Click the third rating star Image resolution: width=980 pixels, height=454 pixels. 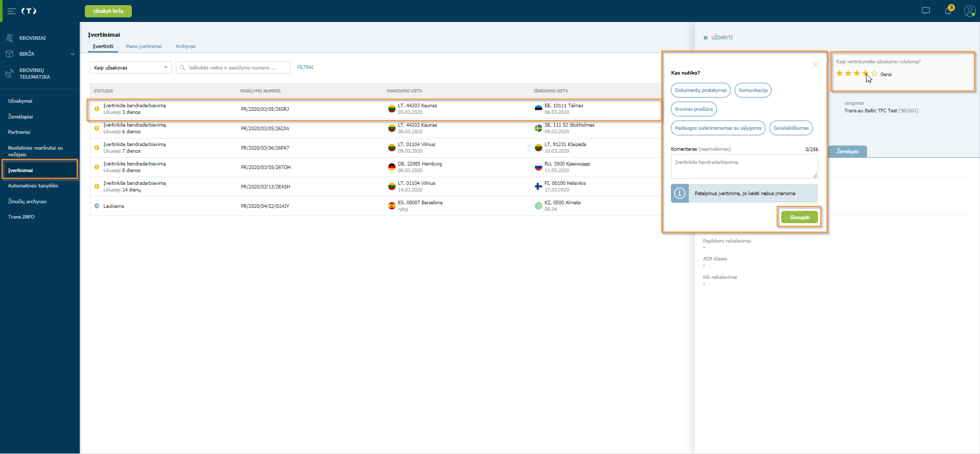(x=857, y=74)
